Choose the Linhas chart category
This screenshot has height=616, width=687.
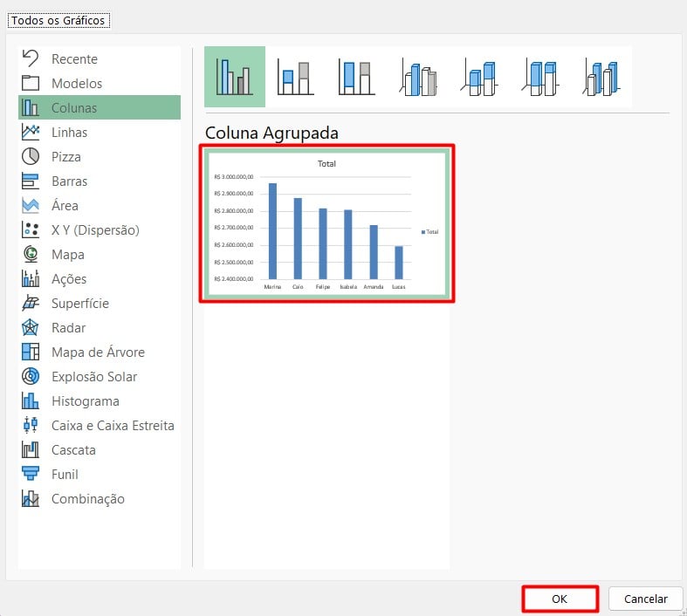click(x=69, y=133)
